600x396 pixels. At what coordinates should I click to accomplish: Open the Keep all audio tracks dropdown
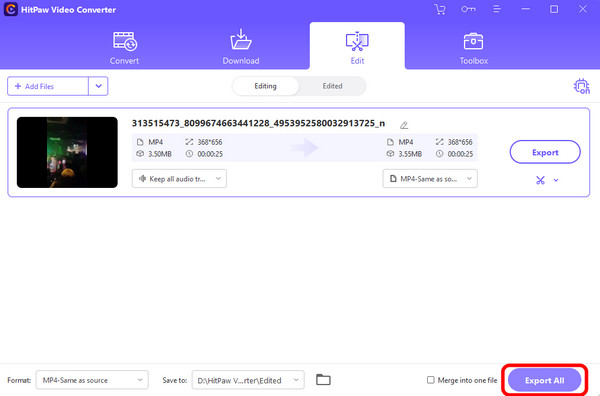(179, 179)
